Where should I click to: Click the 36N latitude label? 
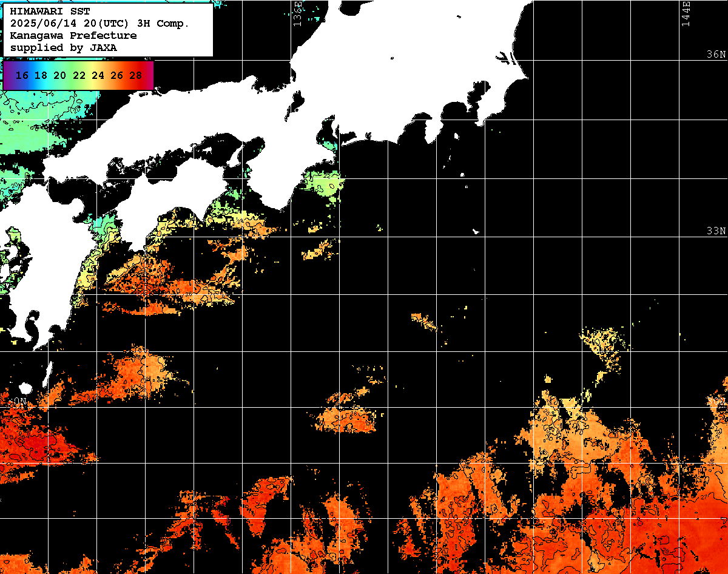[x=716, y=55]
